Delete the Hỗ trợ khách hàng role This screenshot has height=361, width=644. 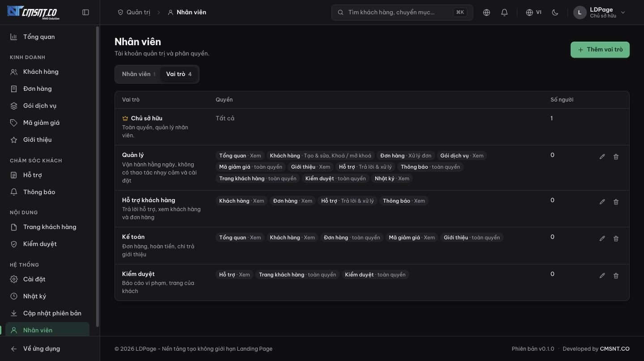[x=616, y=202]
